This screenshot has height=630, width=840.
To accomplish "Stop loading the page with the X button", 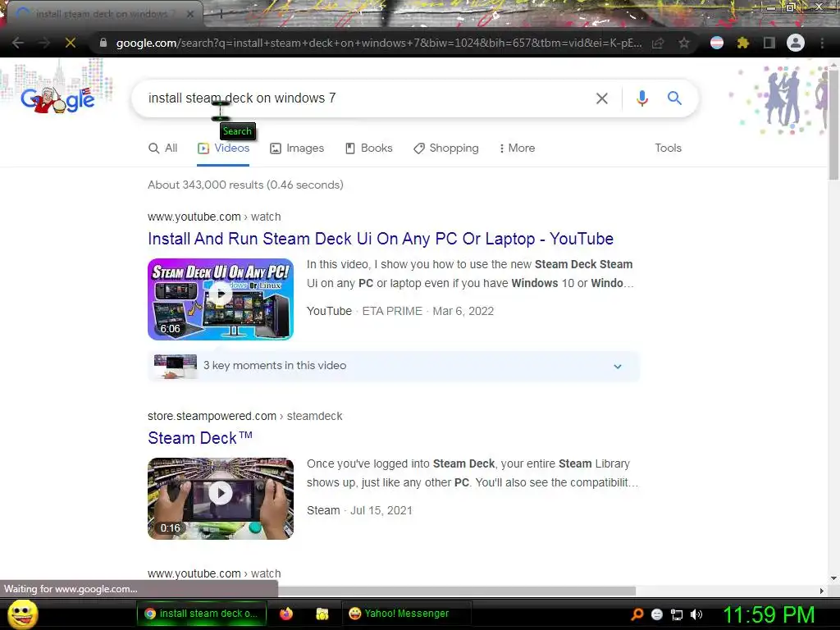I will point(71,43).
